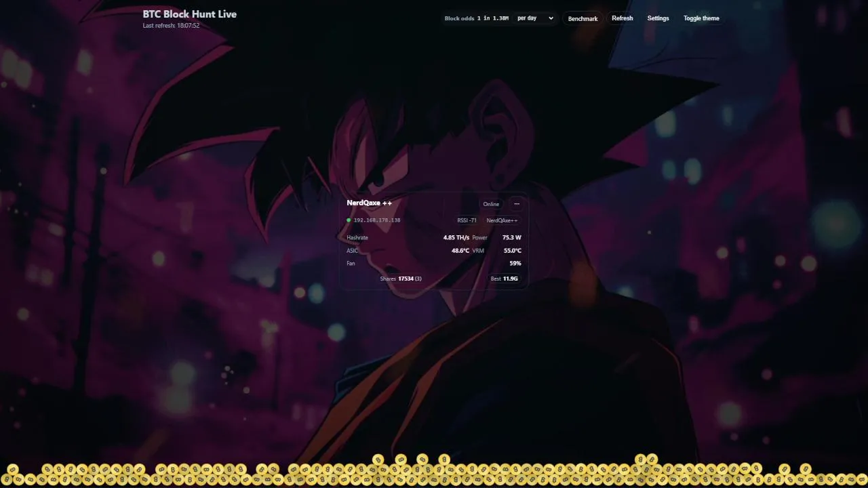Click the BTC Block Hunt Live title
Viewport: 868px width, 488px height.
pos(190,14)
